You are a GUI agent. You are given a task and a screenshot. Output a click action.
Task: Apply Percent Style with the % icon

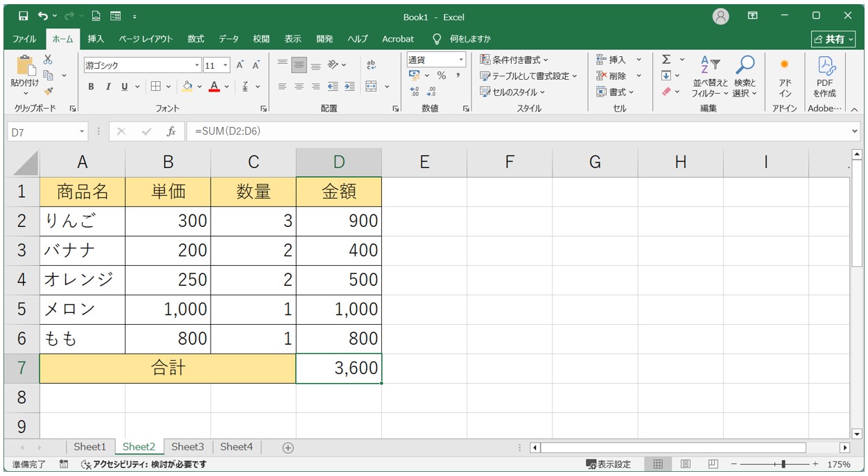(441, 76)
